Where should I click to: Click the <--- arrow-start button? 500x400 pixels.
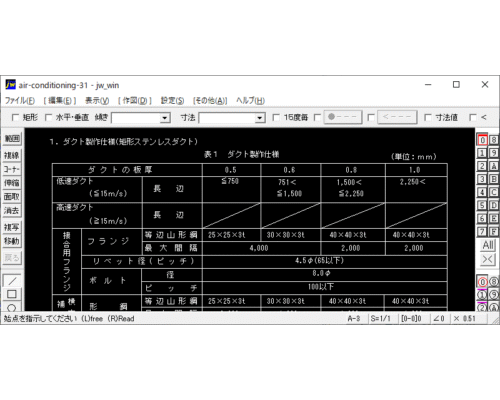[x=397, y=117]
